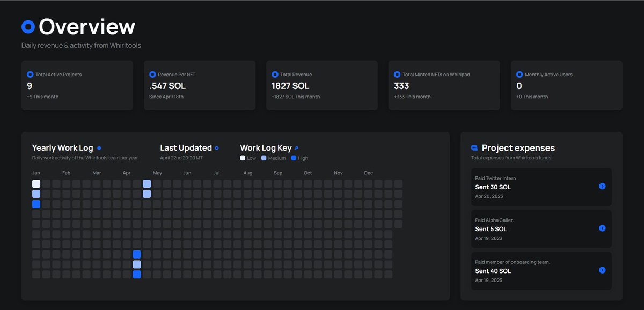This screenshot has height=310, width=644.
Task: Click the 'Work Log Key' heading
Action: [x=266, y=148]
